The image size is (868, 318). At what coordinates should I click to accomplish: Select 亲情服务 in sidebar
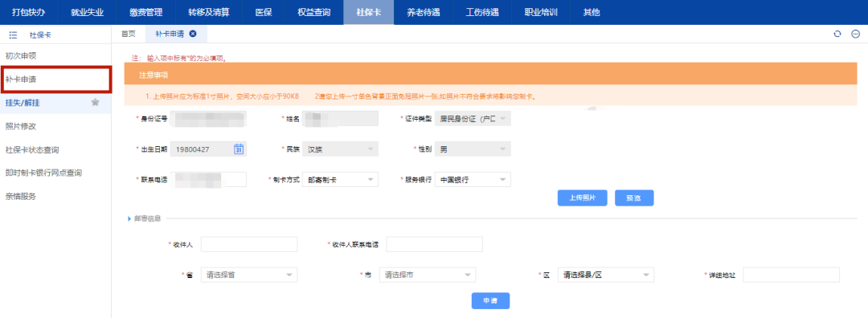point(55,196)
